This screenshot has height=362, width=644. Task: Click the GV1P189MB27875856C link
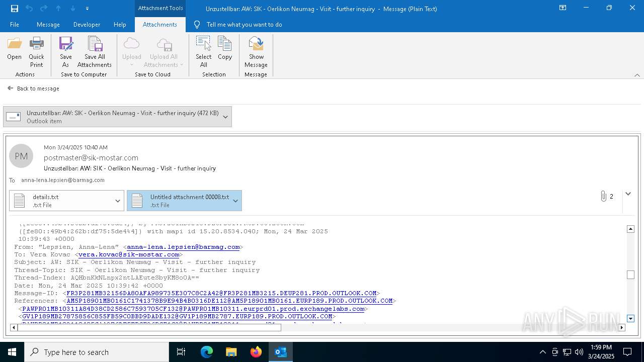pos(177,316)
